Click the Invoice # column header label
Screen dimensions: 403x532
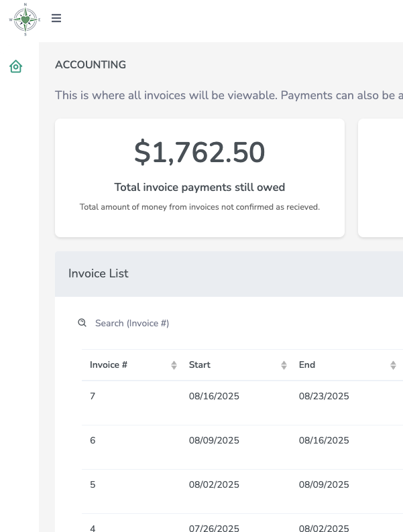(109, 365)
